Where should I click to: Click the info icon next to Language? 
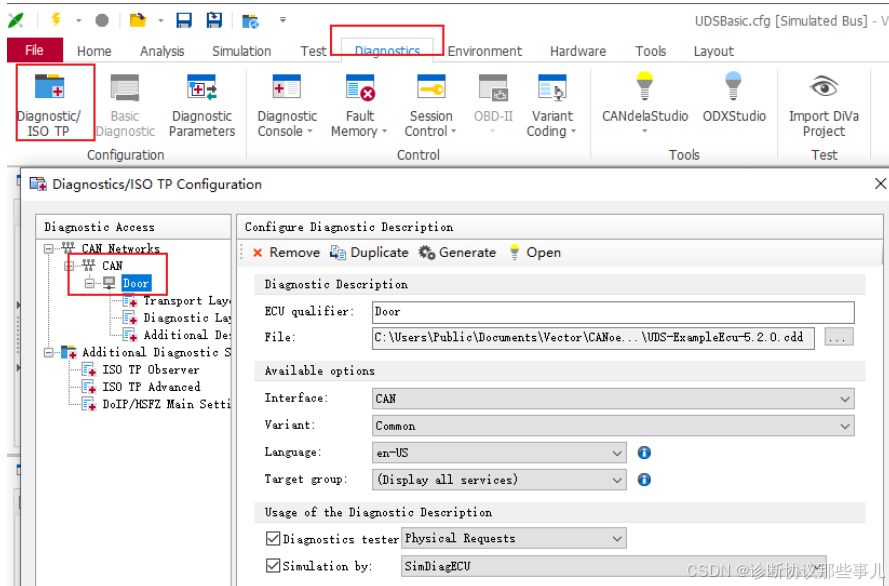644,453
